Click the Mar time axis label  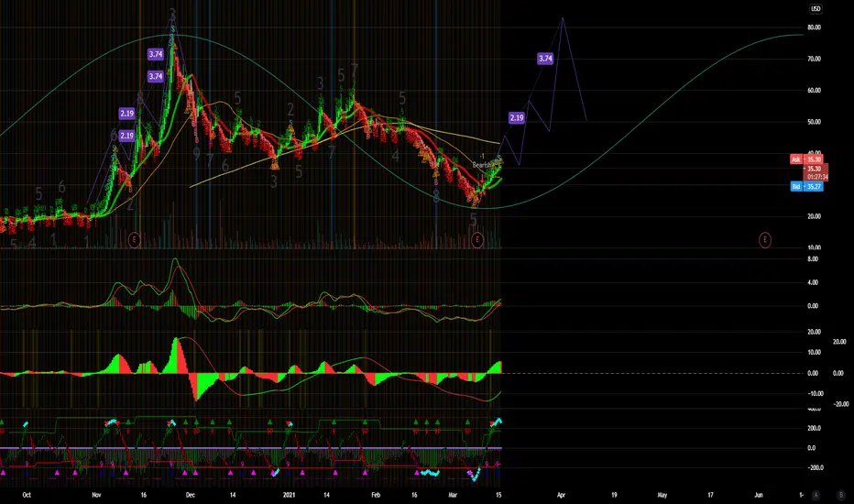point(452,495)
